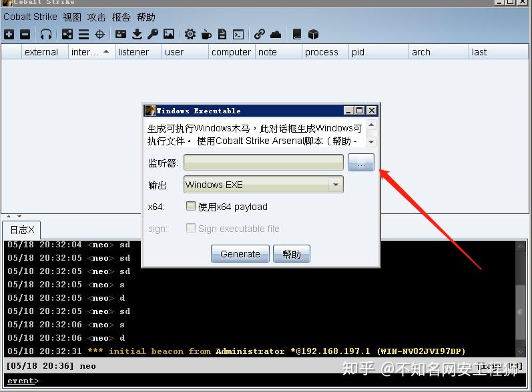The image size is (532, 392).
Task: Open screenshots browser picture icon
Action: (169, 34)
